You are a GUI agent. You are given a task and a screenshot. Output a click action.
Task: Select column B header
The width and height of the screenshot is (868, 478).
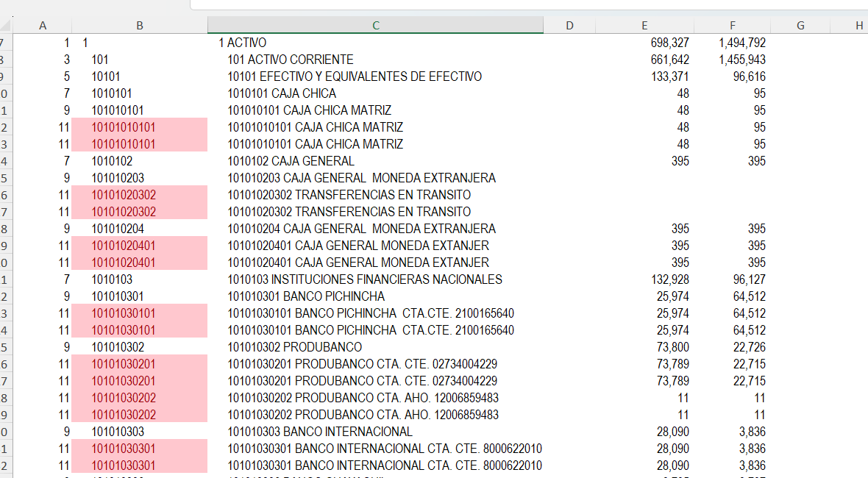(139, 26)
